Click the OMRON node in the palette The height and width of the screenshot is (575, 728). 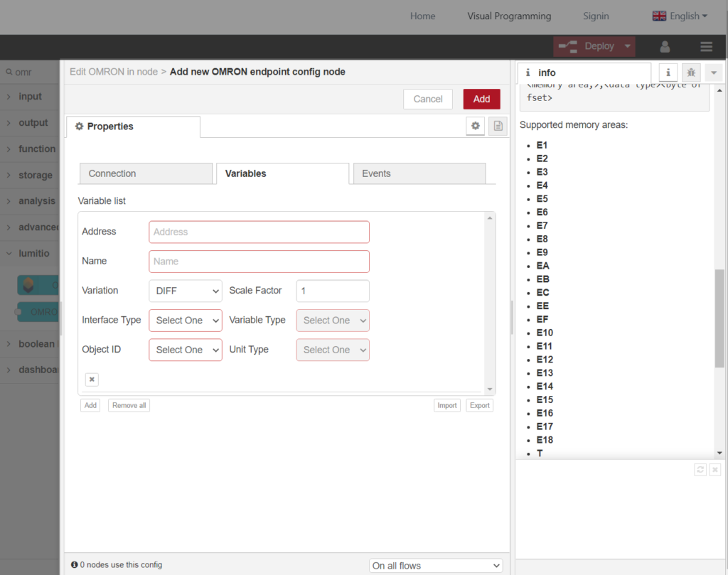[38, 312]
